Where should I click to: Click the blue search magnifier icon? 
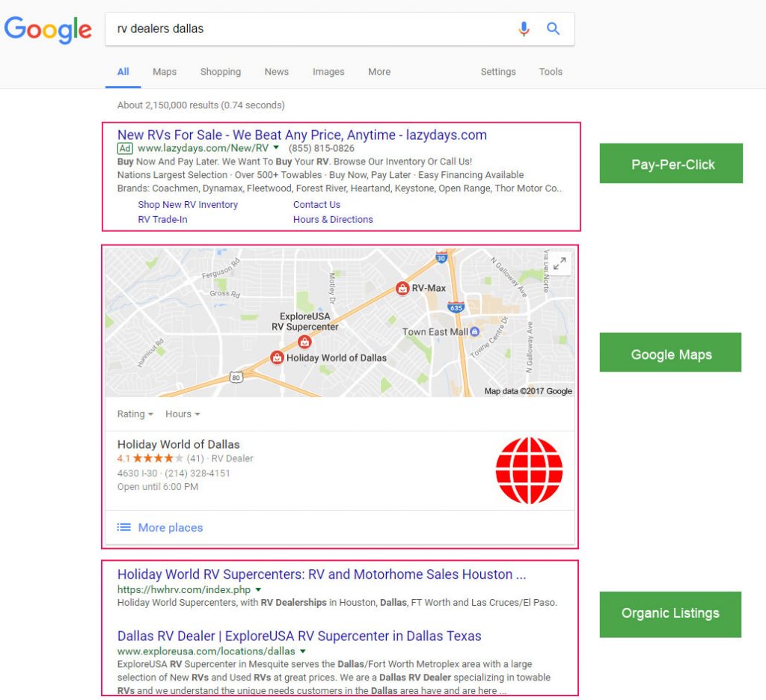point(553,29)
